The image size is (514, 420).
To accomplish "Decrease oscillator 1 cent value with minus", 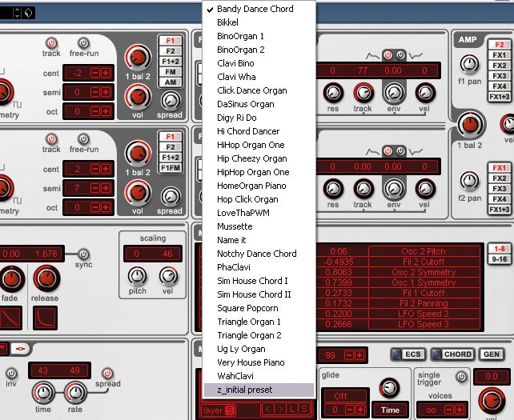I will (x=95, y=73).
